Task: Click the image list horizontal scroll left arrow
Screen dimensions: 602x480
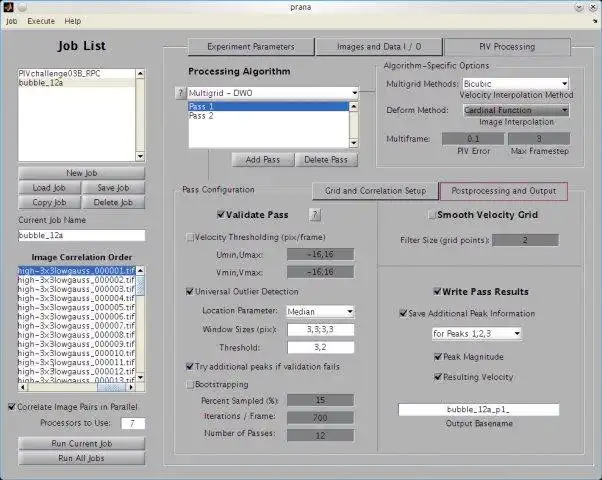Action: tap(22, 387)
